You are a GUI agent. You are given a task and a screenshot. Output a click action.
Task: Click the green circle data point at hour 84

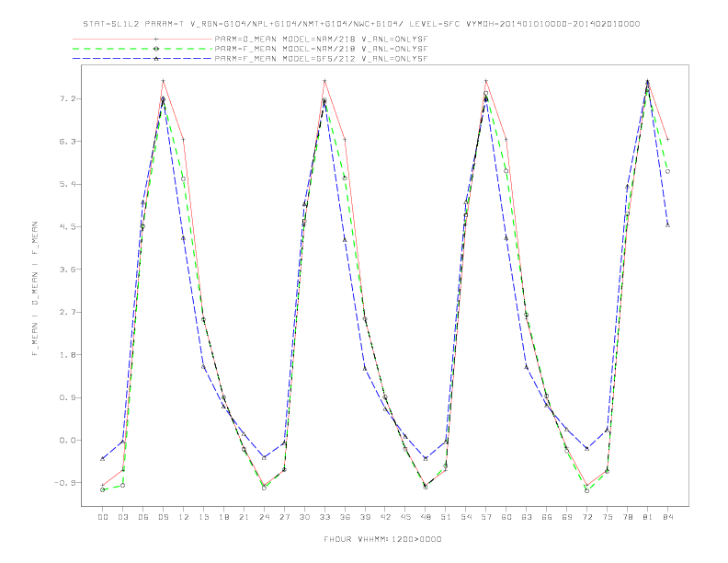pyautogui.click(x=667, y=171)
